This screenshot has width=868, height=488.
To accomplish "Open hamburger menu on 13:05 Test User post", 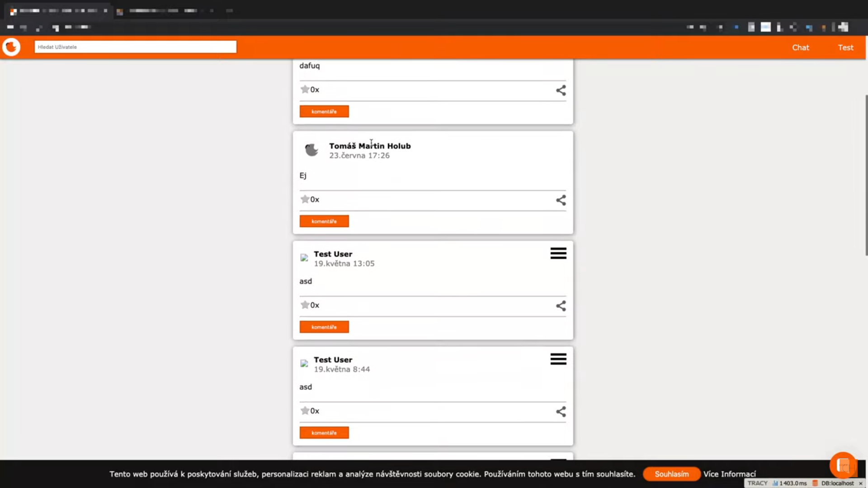I will coord(558,253).
